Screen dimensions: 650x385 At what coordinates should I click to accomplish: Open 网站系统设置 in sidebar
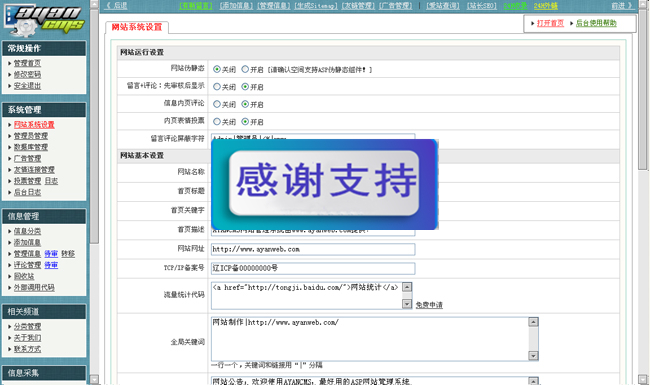tap(34, 124)
